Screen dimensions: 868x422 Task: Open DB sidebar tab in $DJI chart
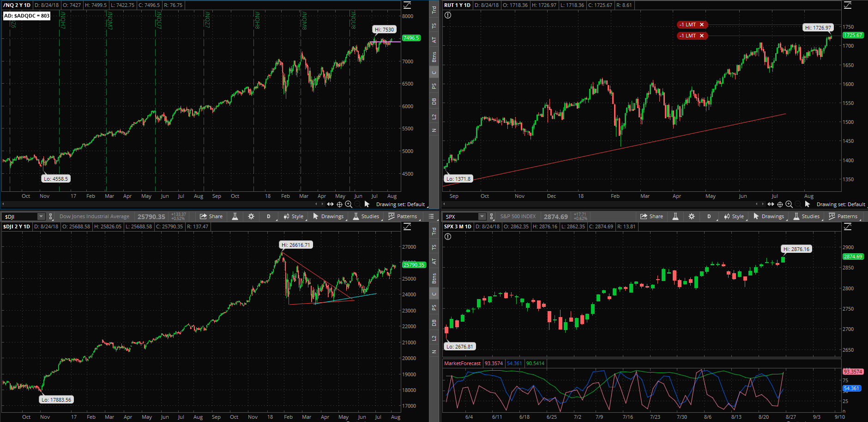434,323
